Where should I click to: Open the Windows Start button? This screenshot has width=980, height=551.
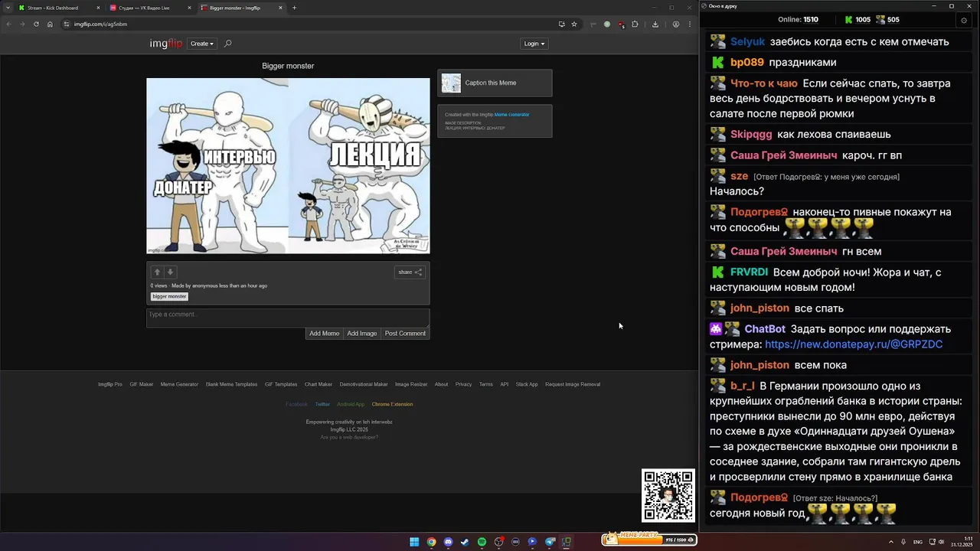pyautogui.click(x=414, y=542)
